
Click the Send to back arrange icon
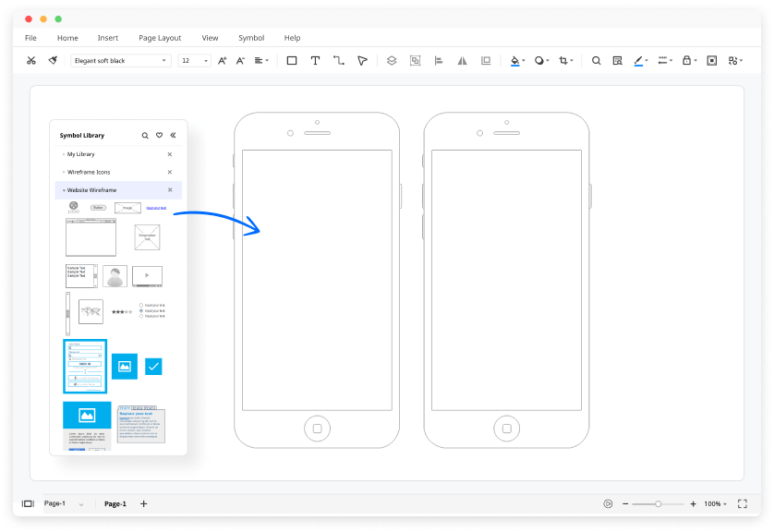coord(486,60)
